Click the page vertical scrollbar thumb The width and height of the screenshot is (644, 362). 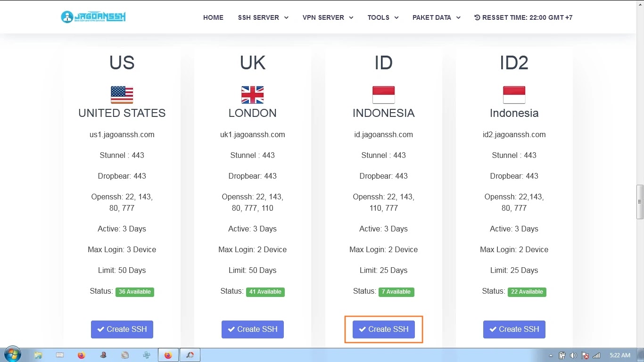[640, 202]
